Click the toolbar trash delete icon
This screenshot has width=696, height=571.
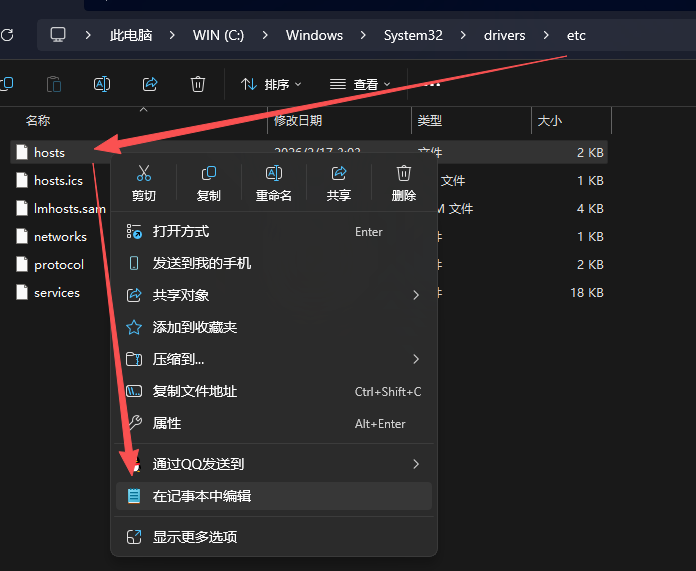198,84
